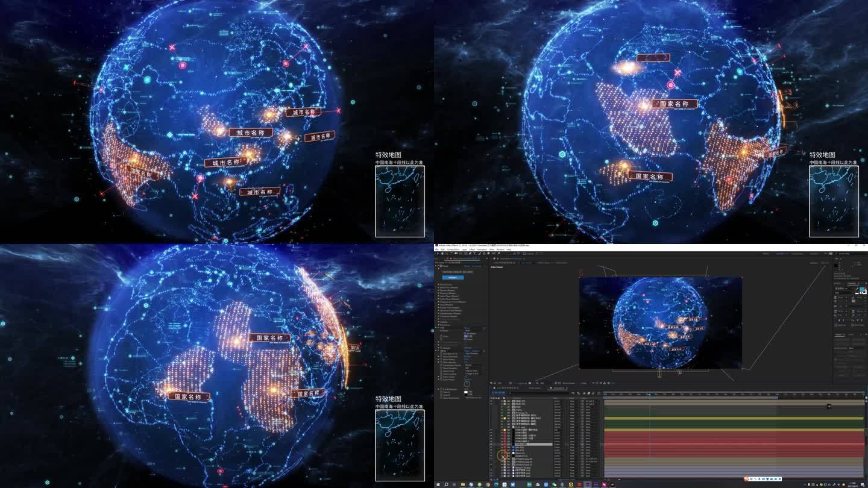Select the Puppet Pin tool
868x488 pixels.
coord(498,254)
